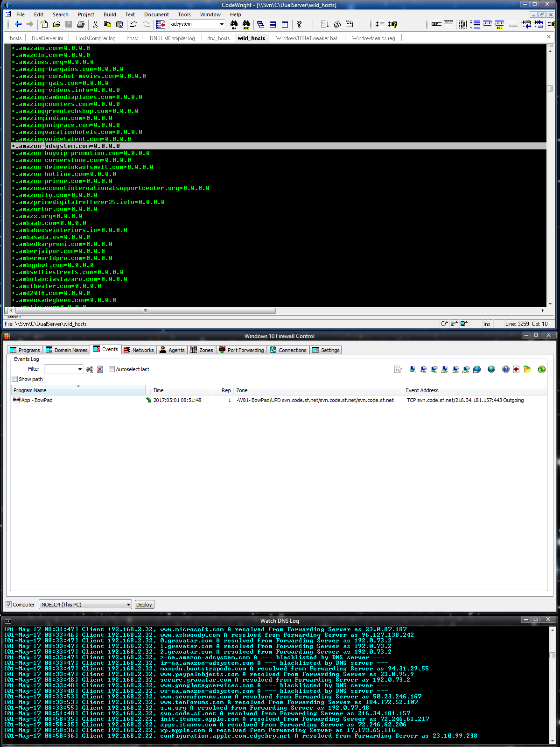Click the Undo arrow icon
Image resolution: width=560 pixels, height=747 pixels.
tap(134, 24)
